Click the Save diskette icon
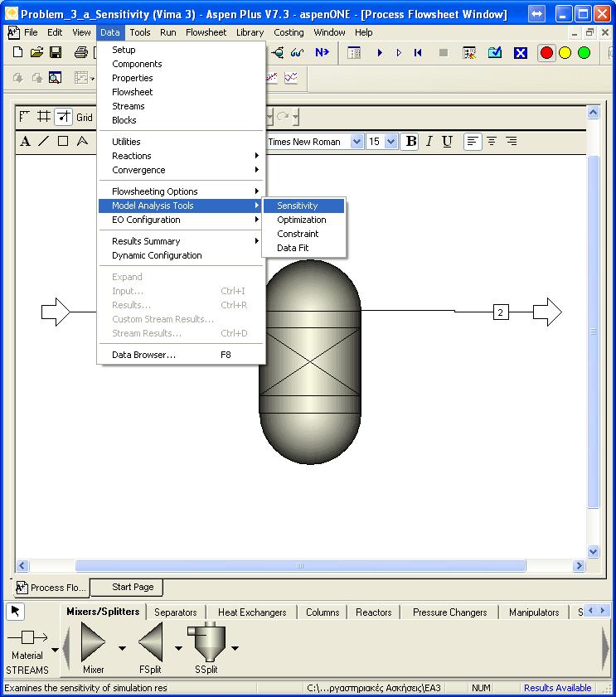 coord(56,52)
